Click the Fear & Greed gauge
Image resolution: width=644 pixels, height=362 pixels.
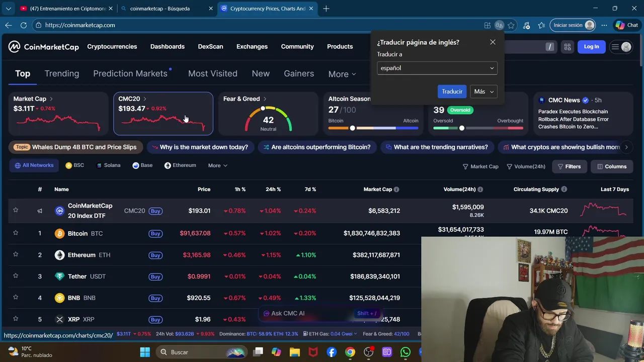tap(268, 119)
